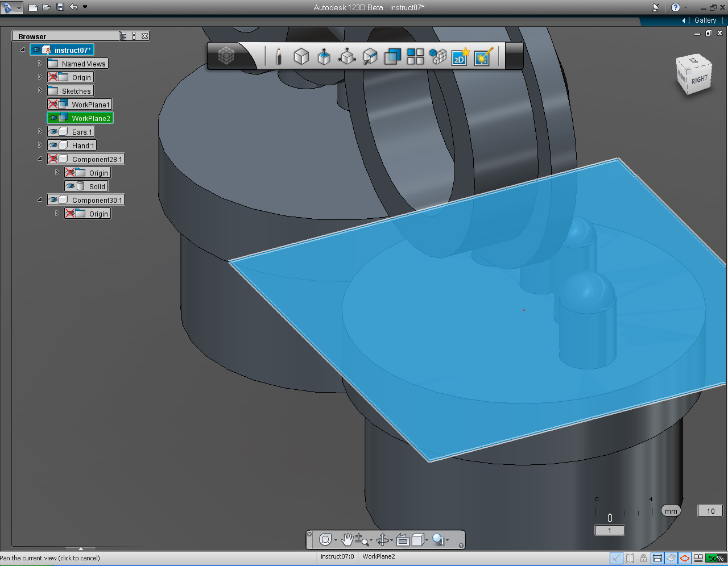Select the Solid item label
The height and width of the screenshot is (566, 728).
pyautogui.click(x=97, y=186)
